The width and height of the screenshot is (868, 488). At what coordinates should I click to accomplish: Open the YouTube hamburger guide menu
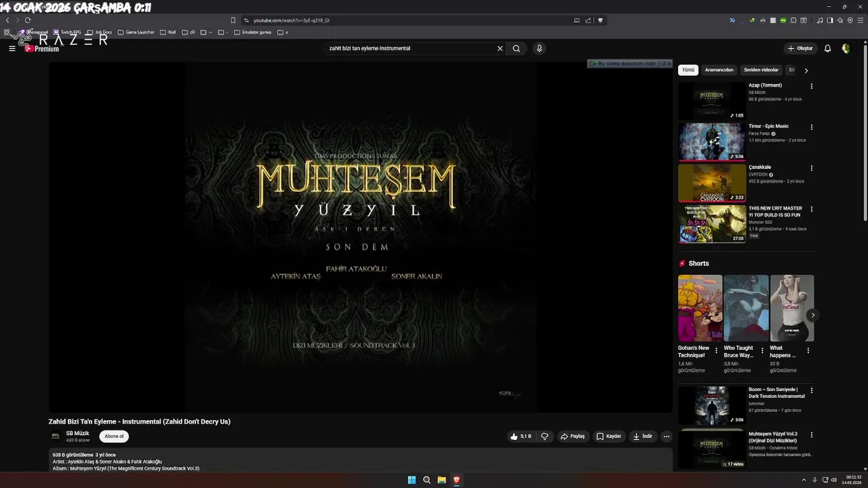click(x=12, y=49)
